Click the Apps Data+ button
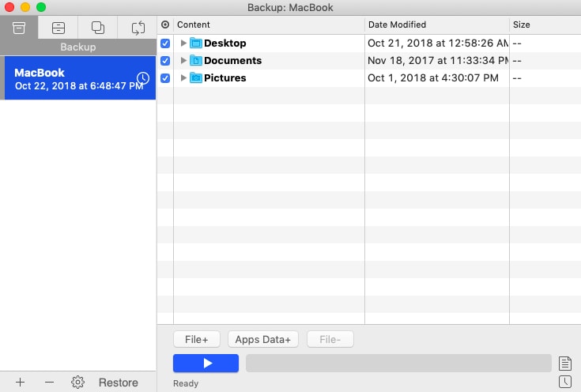Viewport: 581px width, 392px height. [x=263, y=339]
